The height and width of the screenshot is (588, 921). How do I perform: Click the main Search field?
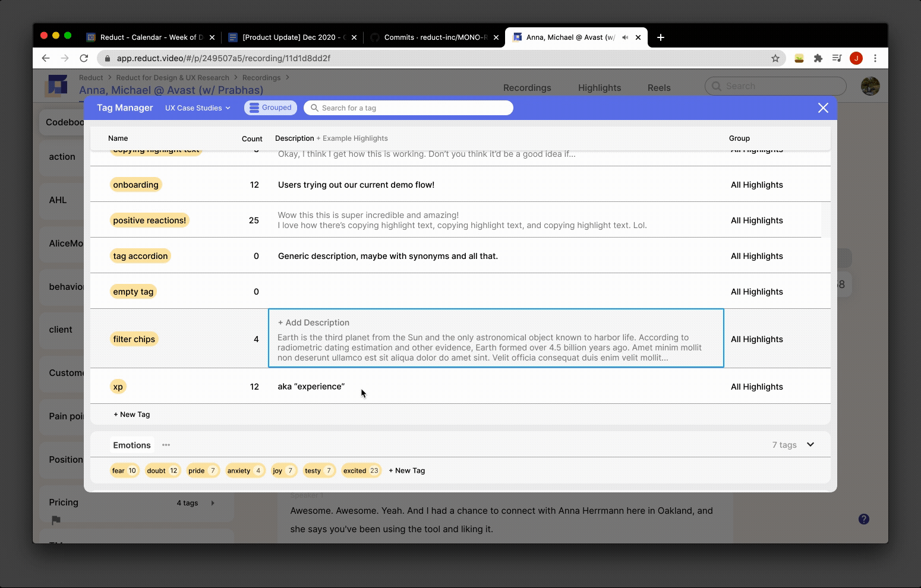pyautogui.click(x=775, y=86)
